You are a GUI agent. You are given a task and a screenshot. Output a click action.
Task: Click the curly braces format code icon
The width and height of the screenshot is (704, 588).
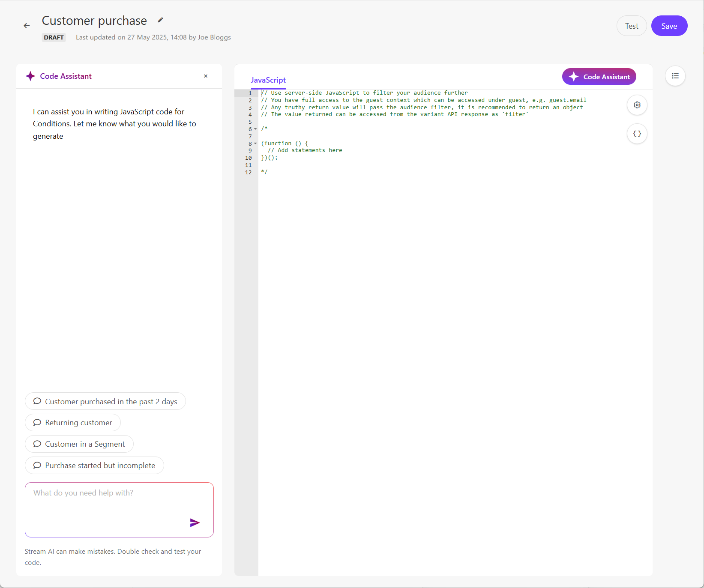pyautogui.click(x=637, y=134)
